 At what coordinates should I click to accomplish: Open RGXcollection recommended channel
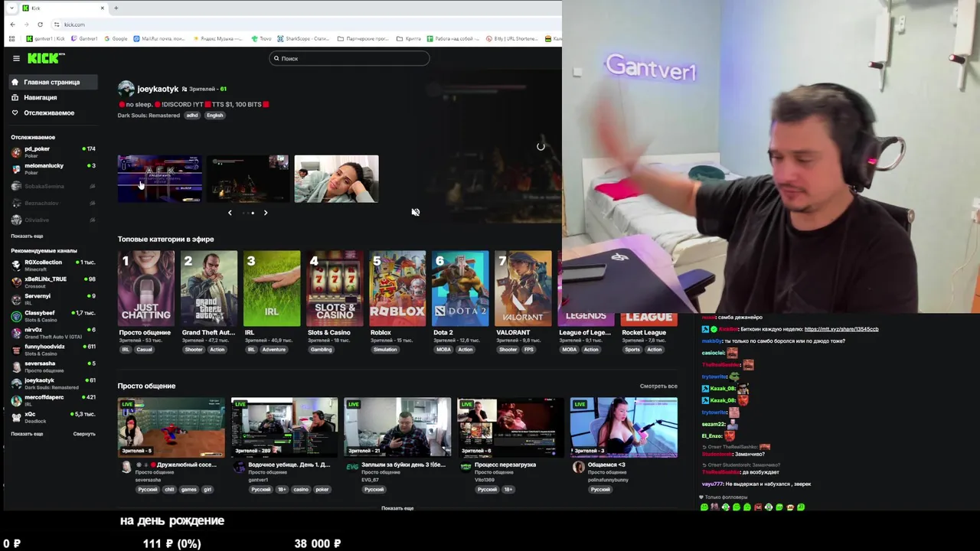(53, 265)
